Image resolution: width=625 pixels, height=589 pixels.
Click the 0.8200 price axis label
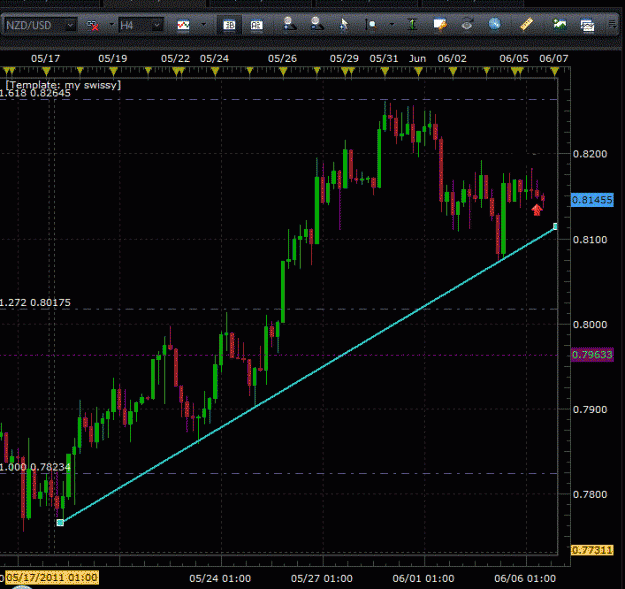click(x=590, y=154)
